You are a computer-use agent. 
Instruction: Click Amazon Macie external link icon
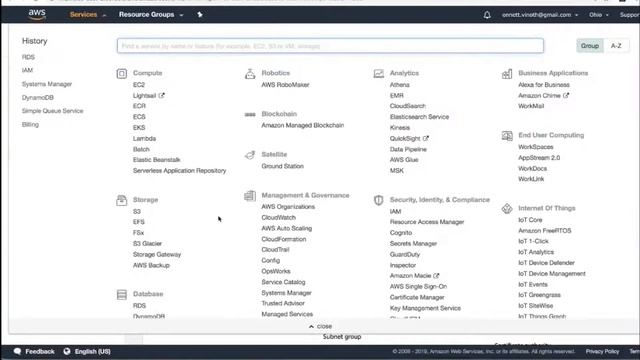pos(436,276)
